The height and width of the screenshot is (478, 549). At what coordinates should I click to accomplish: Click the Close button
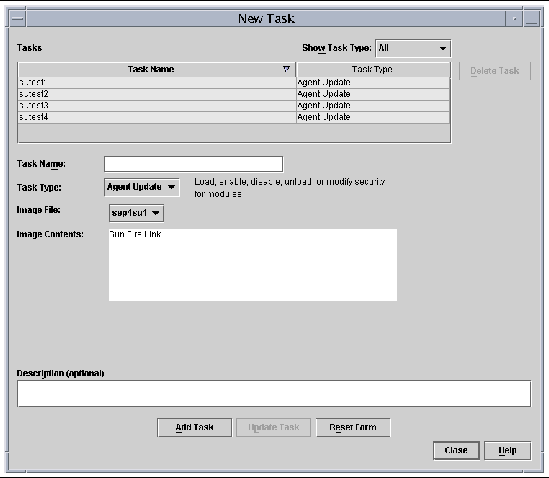(x=456, y=450)
